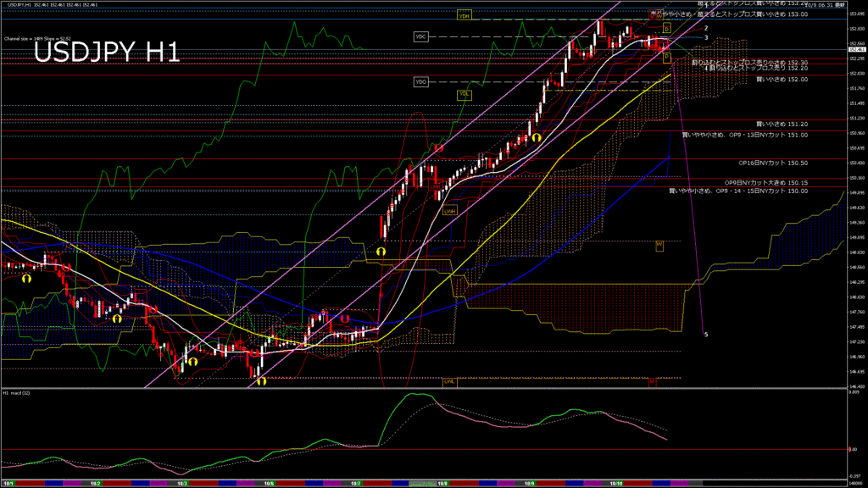
Task: Click the red M marker near chart bottom
Action: pyautogui.click(x=652, y=382)
